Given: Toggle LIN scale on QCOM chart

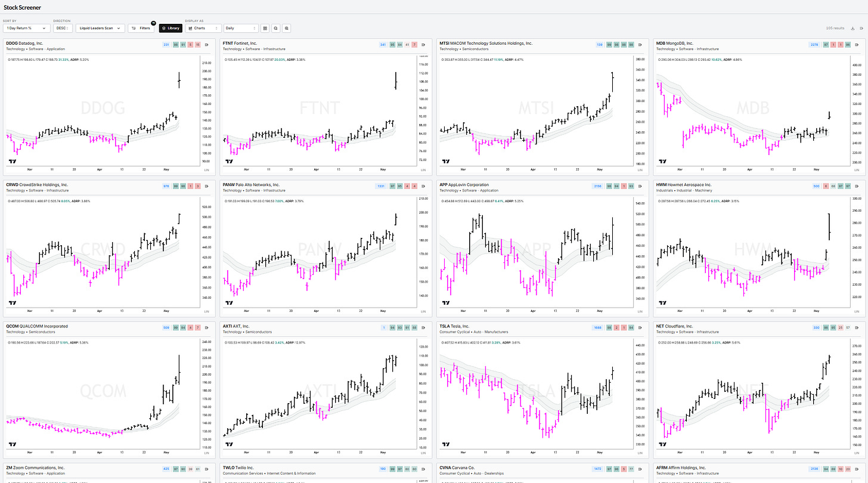Looking at the screenshot, I should 206,453.
